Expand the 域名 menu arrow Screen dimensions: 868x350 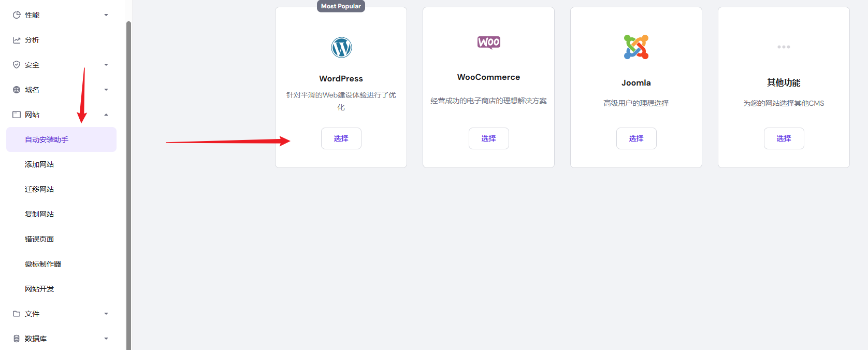coord(106,90)
